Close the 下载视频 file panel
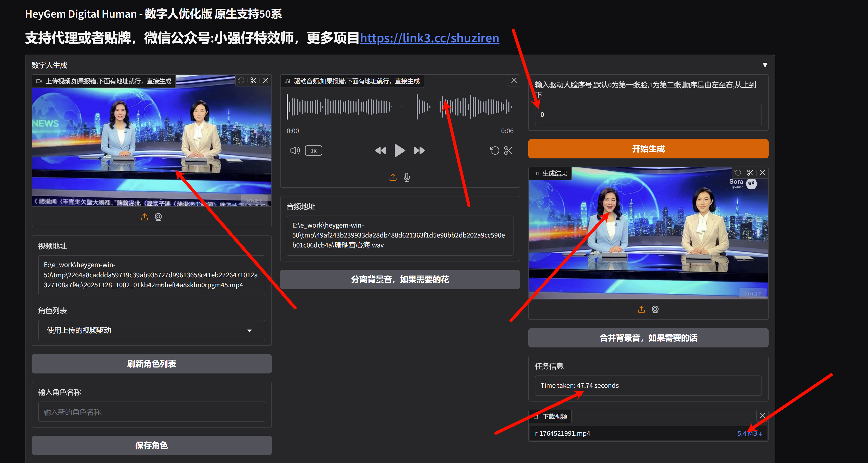The image size is (868, 463). [762, 416]
